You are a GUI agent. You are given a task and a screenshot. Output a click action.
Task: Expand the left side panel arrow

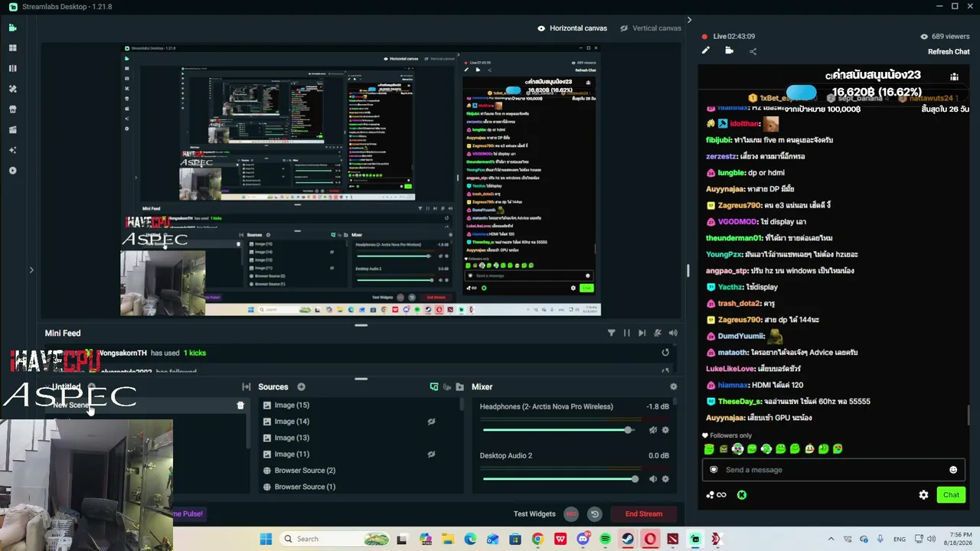coord(31,269)
